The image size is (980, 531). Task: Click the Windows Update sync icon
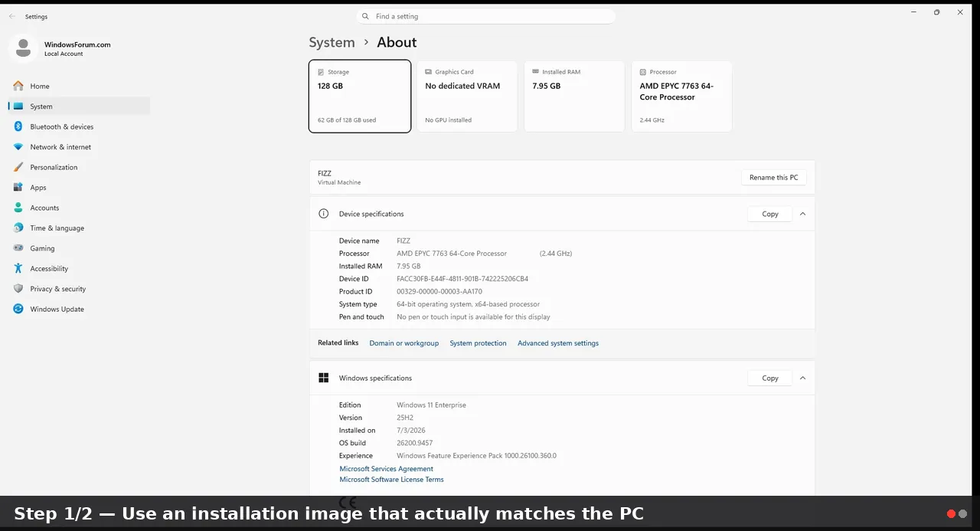coord(18,310)
